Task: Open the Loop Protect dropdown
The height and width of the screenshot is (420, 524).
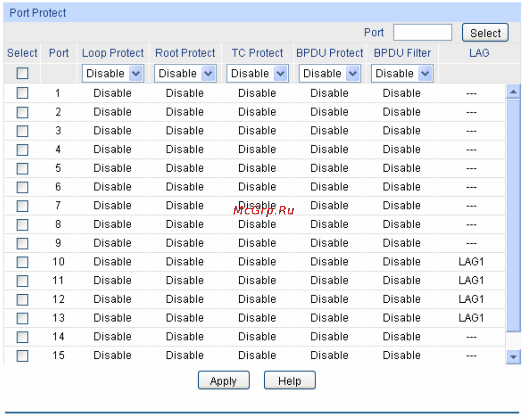Action: point(113,73)
